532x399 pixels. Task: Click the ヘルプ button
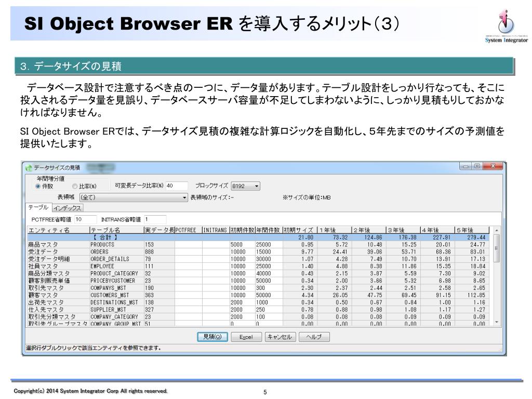coord(314,337)
